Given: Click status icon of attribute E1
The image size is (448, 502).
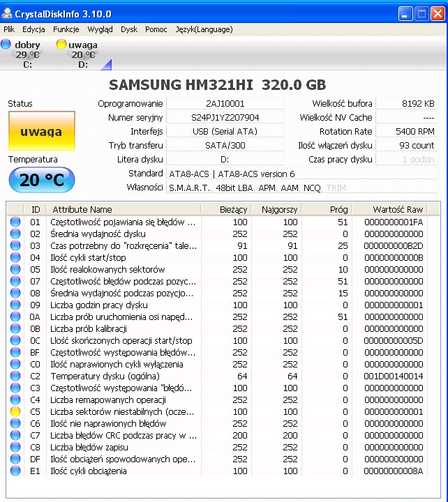Looking at the screenshot, I should [x=15, y=471].
